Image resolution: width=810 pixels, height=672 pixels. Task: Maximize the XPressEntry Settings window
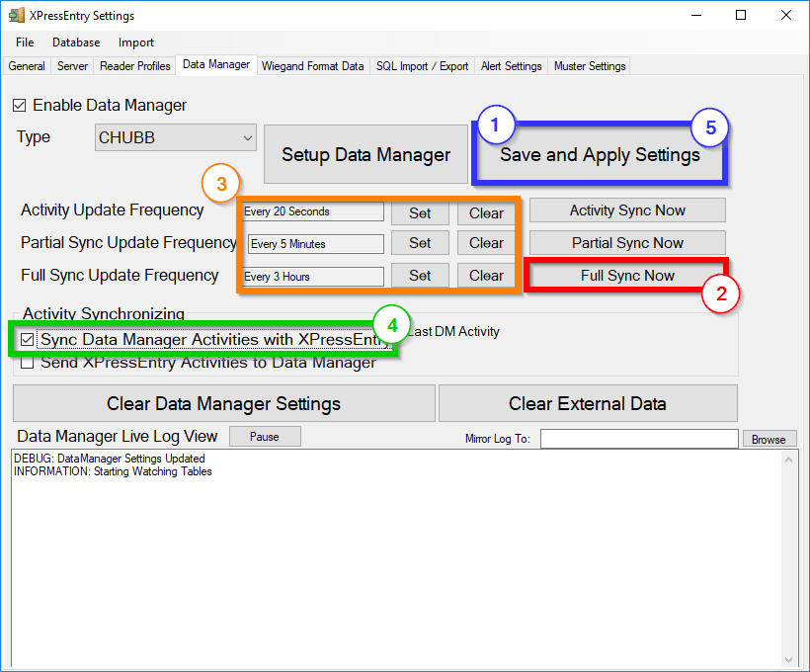(741, 15)
